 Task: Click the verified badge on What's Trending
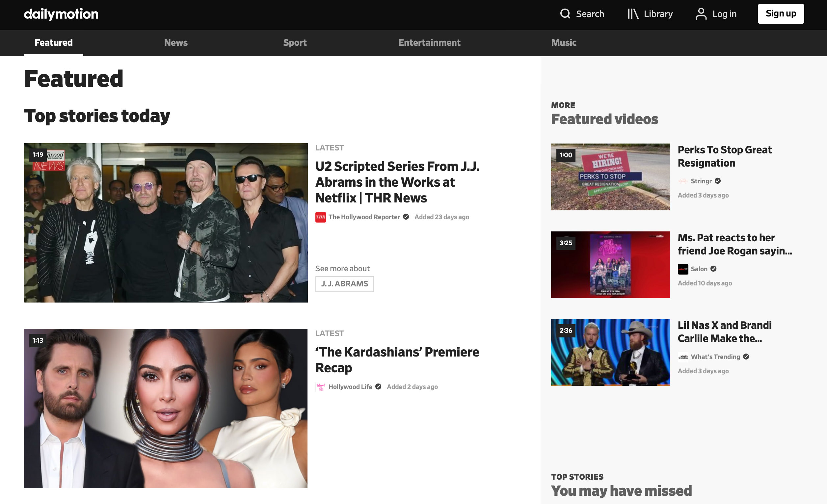(746, 357)
